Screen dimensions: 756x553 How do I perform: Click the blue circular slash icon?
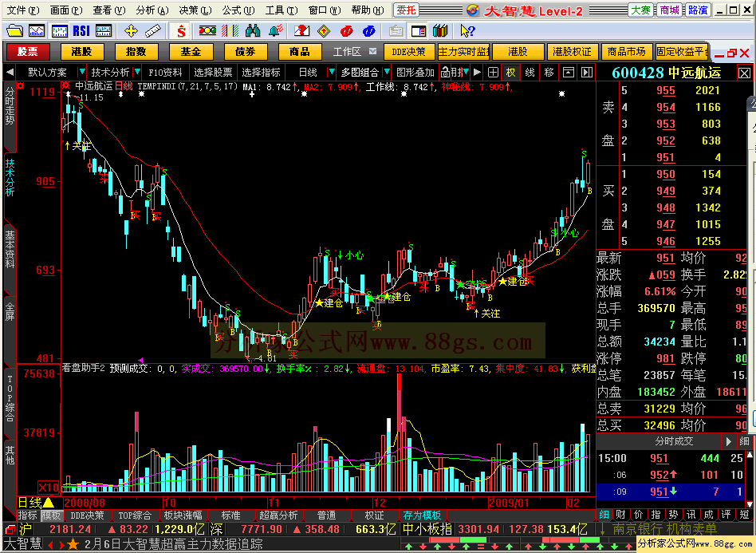coord(369,31)
